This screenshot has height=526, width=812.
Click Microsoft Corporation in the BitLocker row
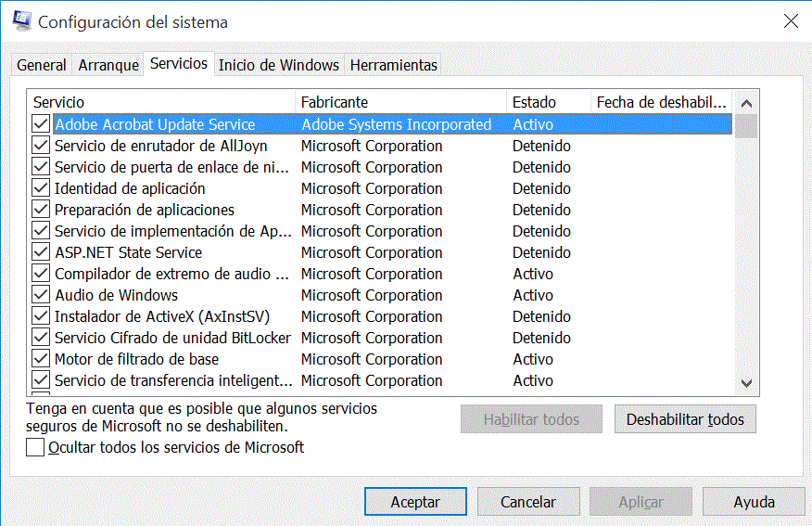click(372, 338)
